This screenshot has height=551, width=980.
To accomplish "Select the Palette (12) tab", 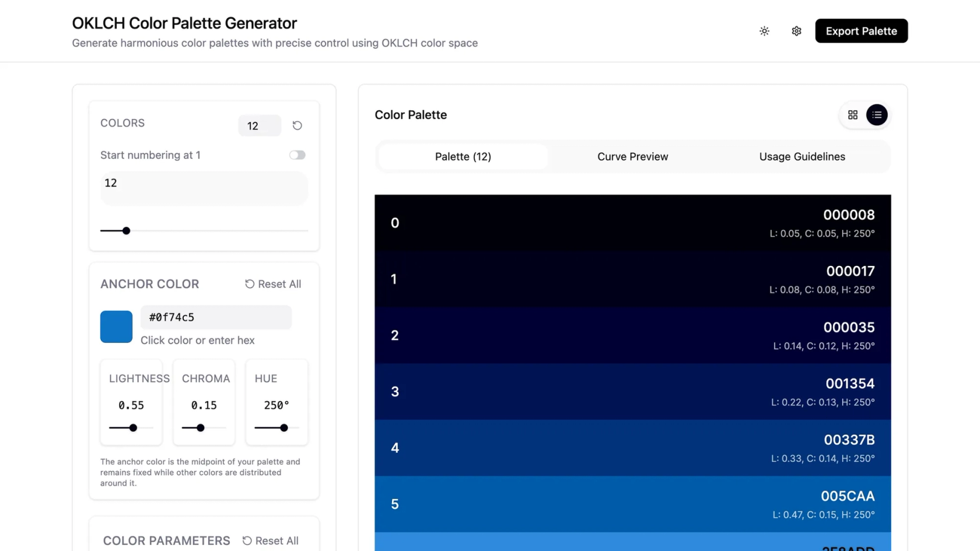I will coord(463,156).
